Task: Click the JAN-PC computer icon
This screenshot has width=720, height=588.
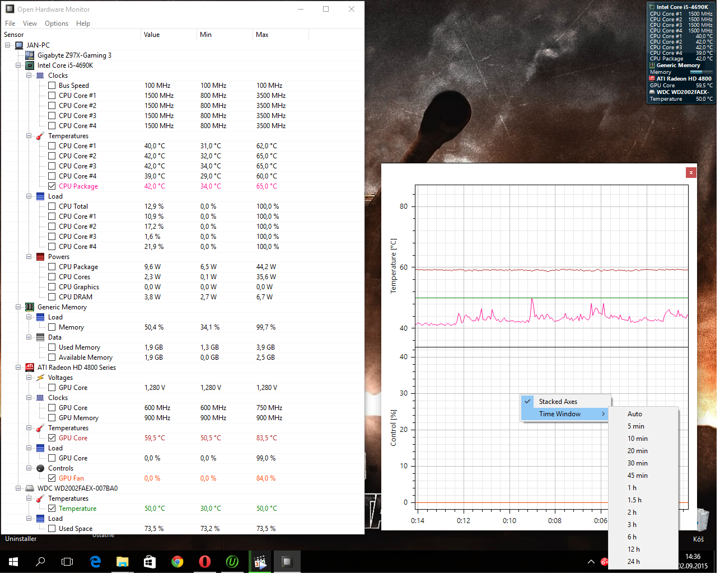Action: 19,45
